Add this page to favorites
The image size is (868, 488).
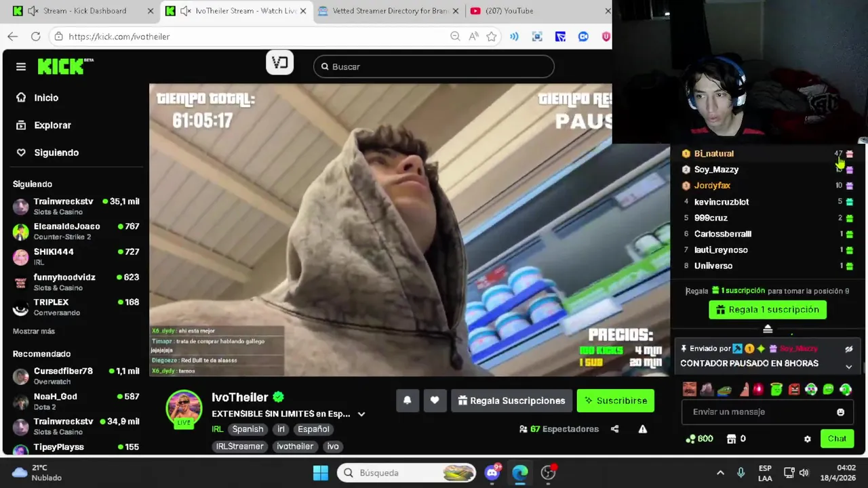(491, 37)
